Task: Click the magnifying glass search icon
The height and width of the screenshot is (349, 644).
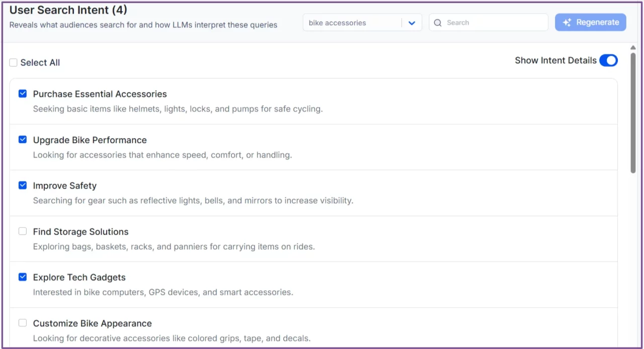Action: tap(438, 22)
